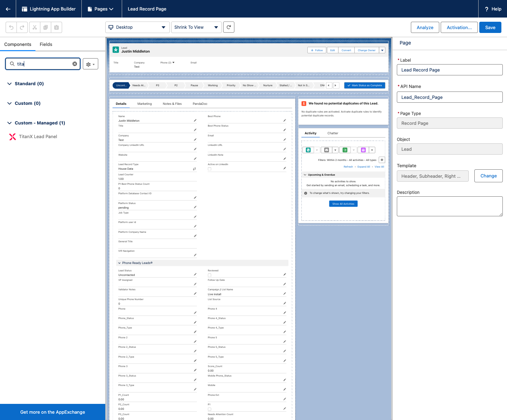Collapse the Custom - Managed section
The width and height of the screenshot is (507, 420).
pos(9,123)
